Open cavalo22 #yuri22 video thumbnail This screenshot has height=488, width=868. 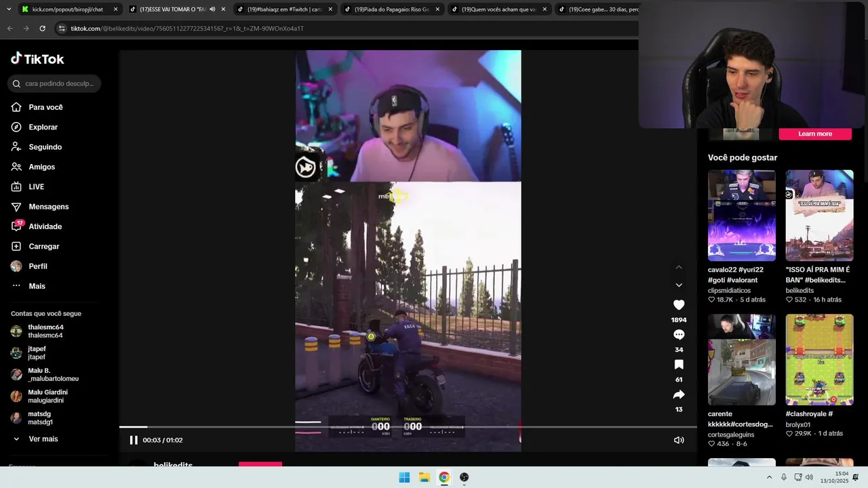point(742,216)
